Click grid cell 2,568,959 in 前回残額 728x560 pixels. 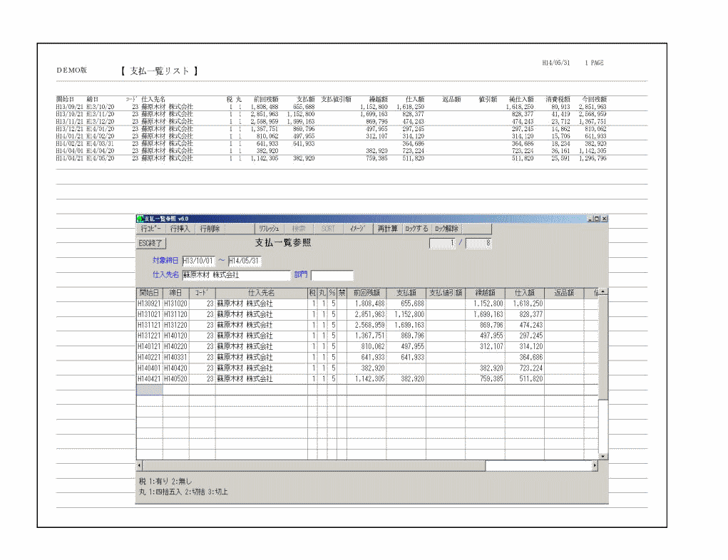pos(366,325)
